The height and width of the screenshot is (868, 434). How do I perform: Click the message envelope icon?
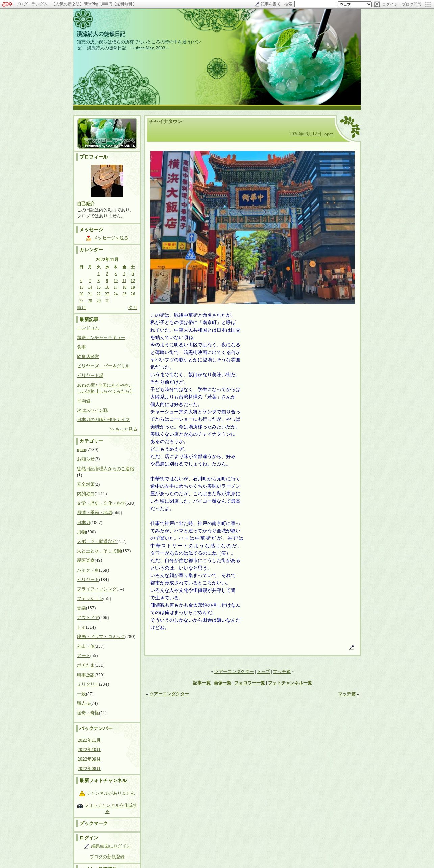(89, 238)
